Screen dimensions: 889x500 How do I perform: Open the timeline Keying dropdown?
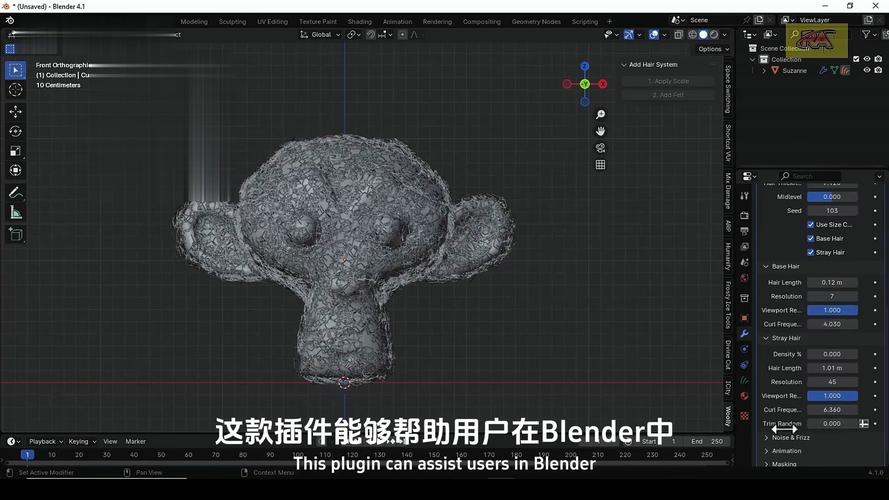[x=82, y=442]
